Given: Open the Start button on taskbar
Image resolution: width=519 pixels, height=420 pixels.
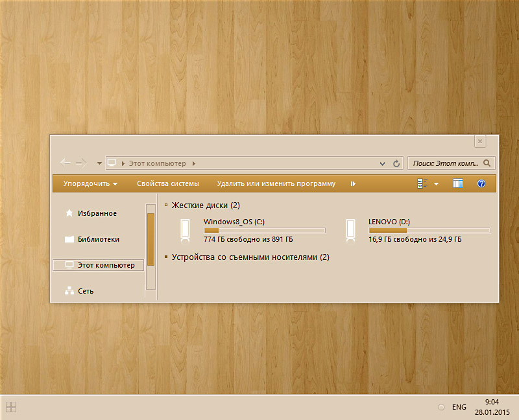Looking at the screenshot, I should 11,407.
